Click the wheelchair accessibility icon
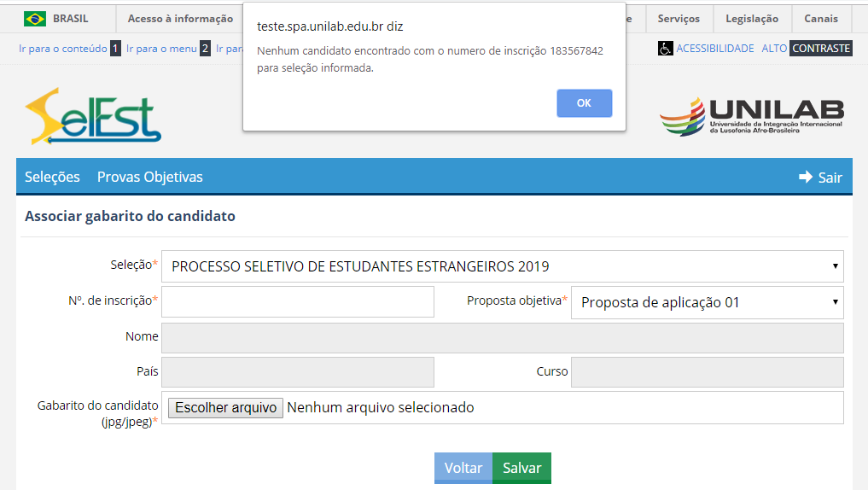The image size is (868, 490). tap(665, 49)
